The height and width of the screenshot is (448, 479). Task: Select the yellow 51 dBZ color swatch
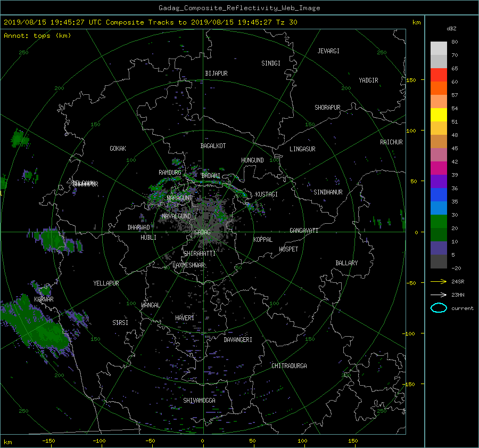pos(439,115)
